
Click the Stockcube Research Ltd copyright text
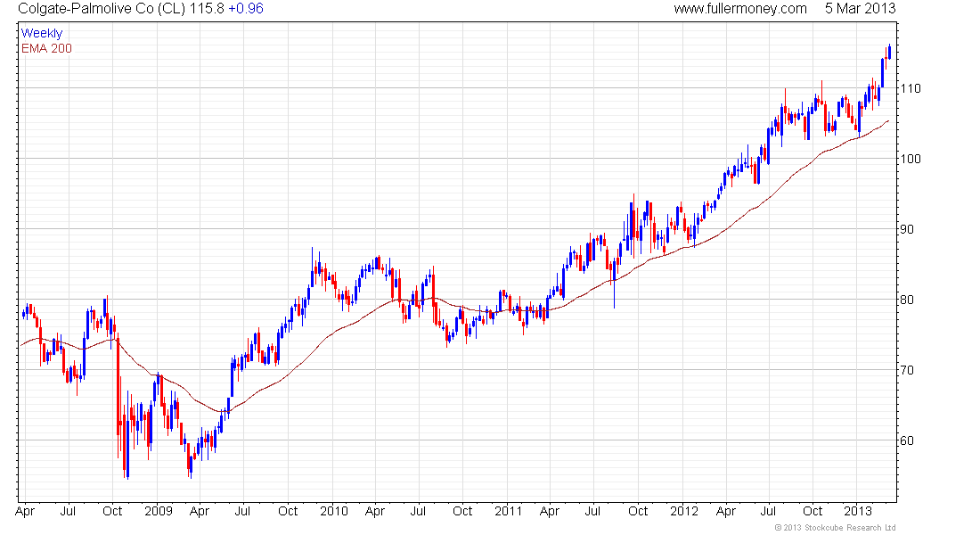point(835,528)
